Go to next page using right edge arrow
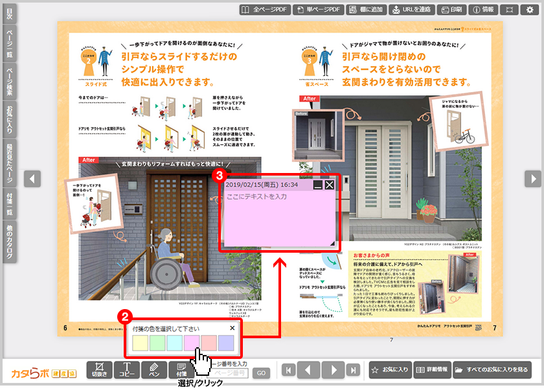The image size is (544, 392). (532, 178)
